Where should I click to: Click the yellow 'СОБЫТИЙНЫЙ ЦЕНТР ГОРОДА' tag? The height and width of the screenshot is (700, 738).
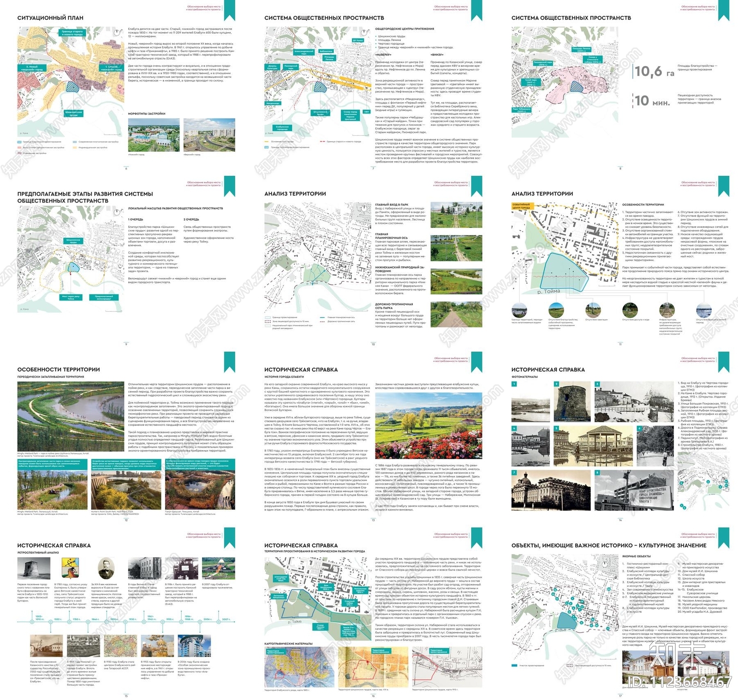click(522, 206)
